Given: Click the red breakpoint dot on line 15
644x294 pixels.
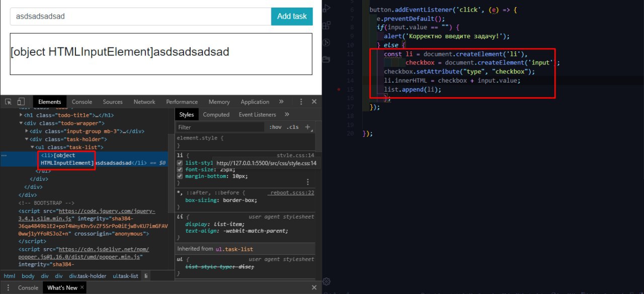Looking at the screenshot, I should [x=340, y=89].
